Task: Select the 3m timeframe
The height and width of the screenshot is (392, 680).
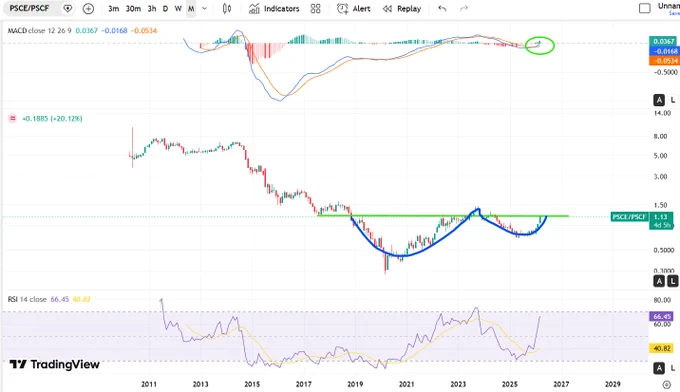Action: [x=114, y=9]
